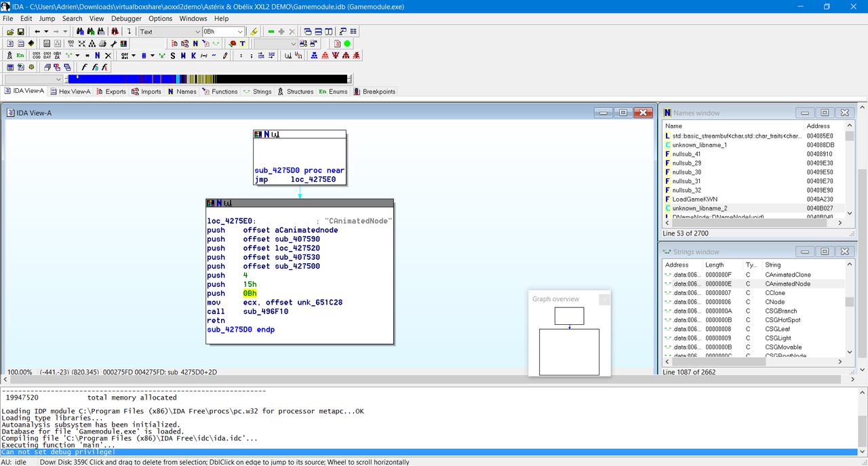This screenshot has width=868, height=466.
Task: Click the blue hierarchy graph icon
Action: (314, 56)
